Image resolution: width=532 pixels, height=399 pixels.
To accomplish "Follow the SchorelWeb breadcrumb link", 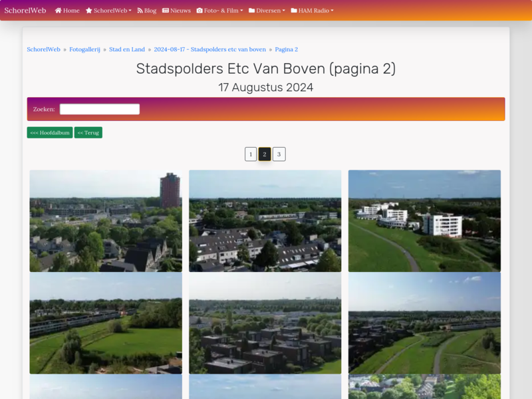I will [43, 49].
